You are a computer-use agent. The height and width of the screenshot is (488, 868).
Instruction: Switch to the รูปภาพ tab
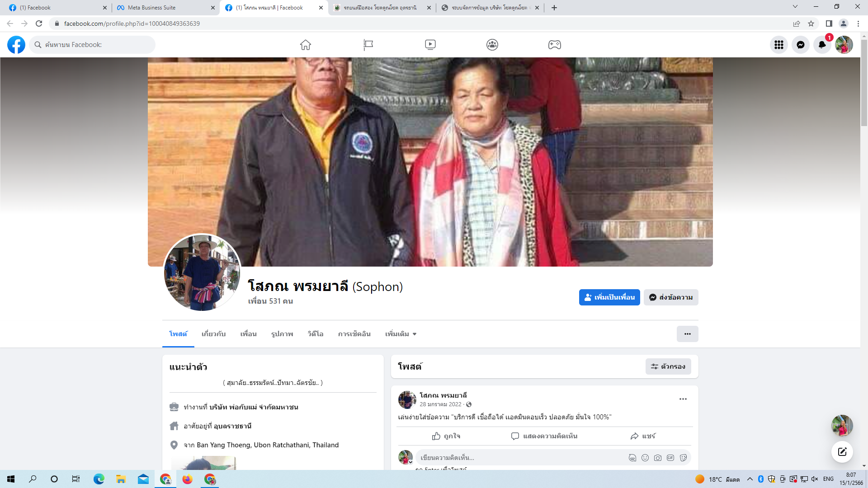point(282,334)
